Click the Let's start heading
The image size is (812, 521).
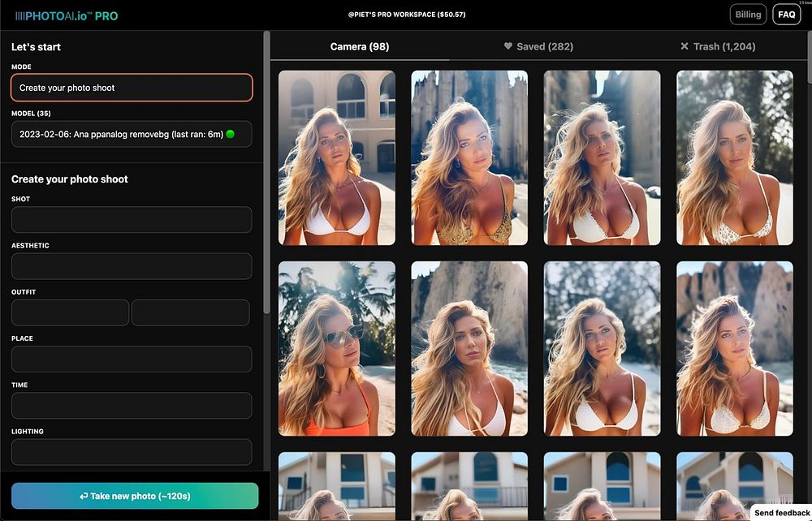pos(36,46)
